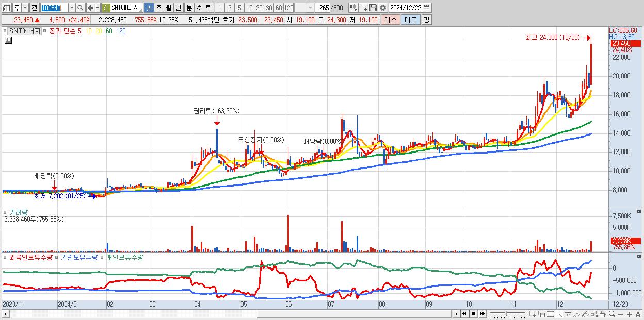Switch to 월 monthly period tab
The image size is (644, 320).
pos(168,8)
